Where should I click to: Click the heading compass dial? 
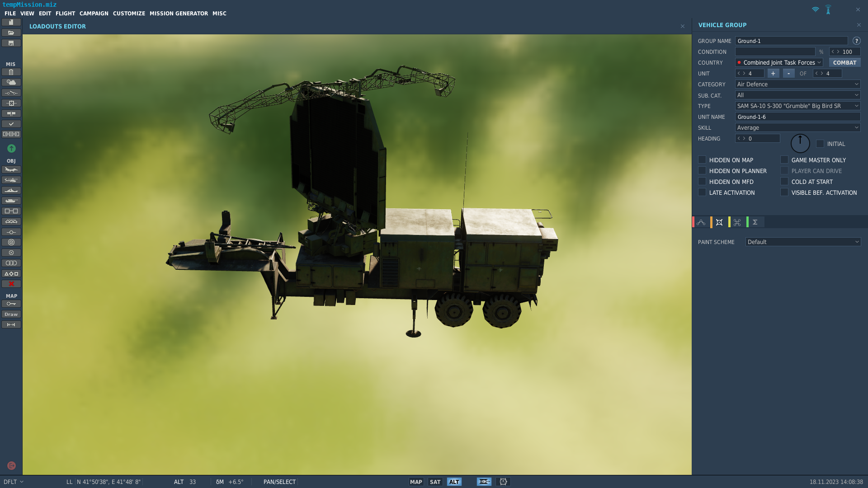click(x=800, y=143)
